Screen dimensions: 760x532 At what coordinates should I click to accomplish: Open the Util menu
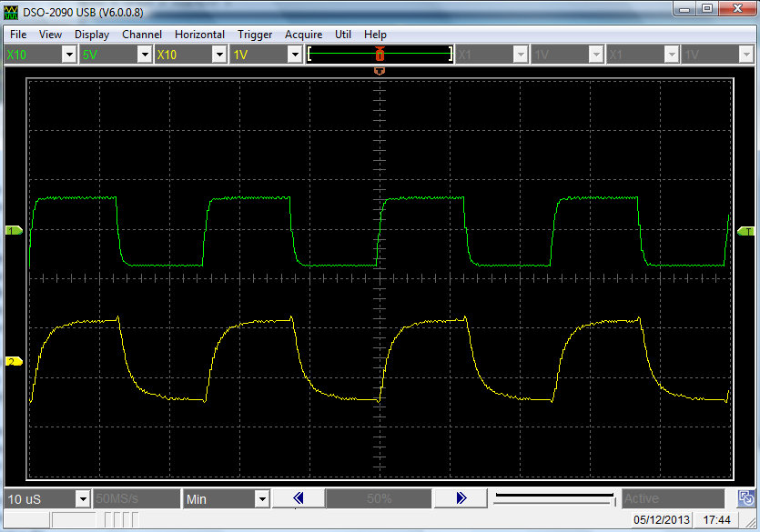pyautogui.click(x=343, y=35)
